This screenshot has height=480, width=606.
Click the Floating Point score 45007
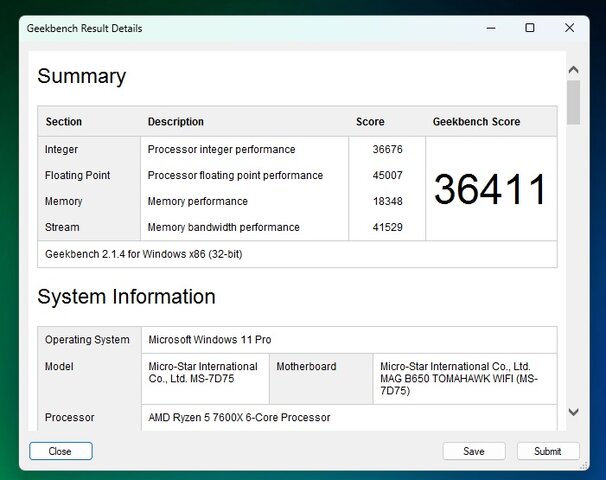coord(387,175)
